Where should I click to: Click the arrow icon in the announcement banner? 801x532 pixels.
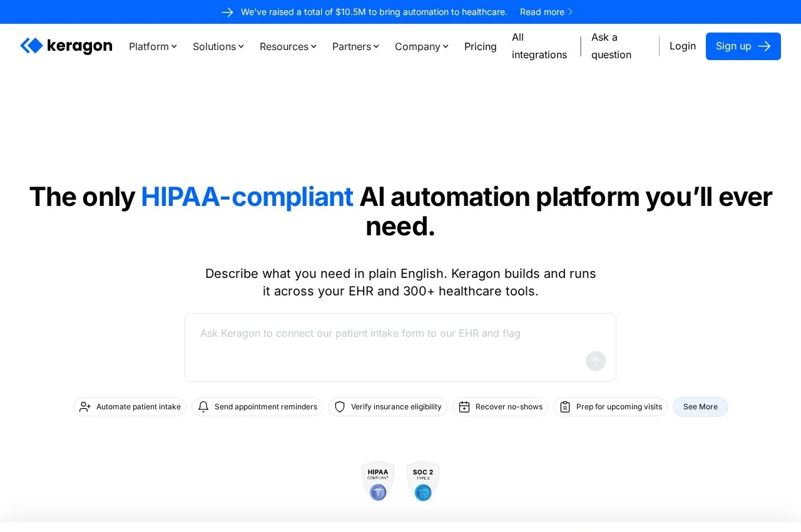[x=227, y=12]
